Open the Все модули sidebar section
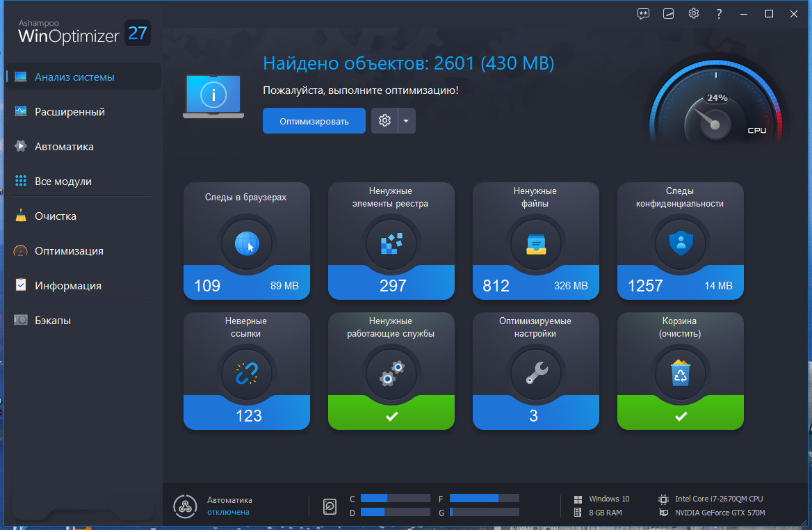This screenshot has width=812, height=530. coord(63,182)
